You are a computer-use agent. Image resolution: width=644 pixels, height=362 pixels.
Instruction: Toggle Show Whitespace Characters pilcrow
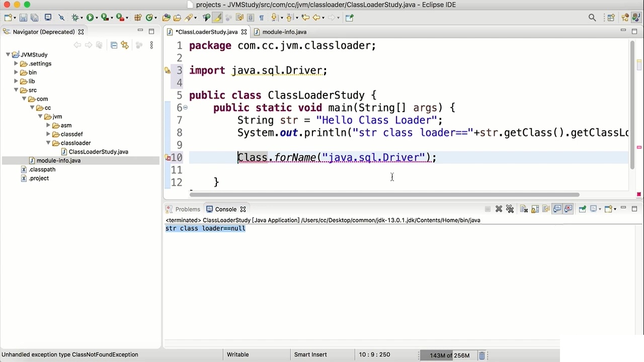[x=262, y=18]
